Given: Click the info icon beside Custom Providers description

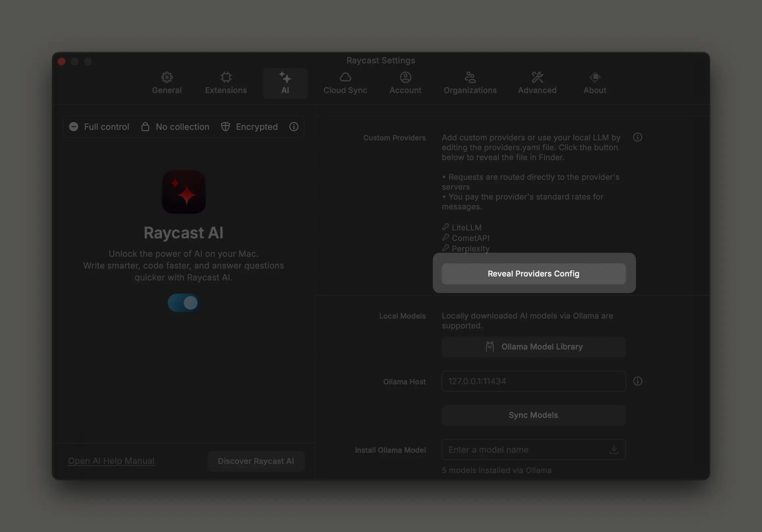Looking at the screenshot, I should (638, 137).
